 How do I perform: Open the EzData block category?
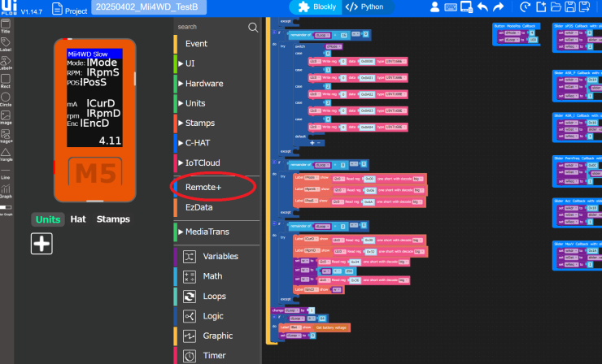click(x=217, y=207)
